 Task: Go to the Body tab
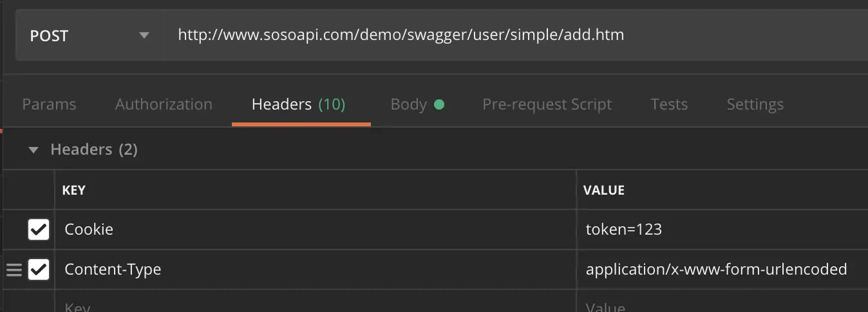pos(417,104)
